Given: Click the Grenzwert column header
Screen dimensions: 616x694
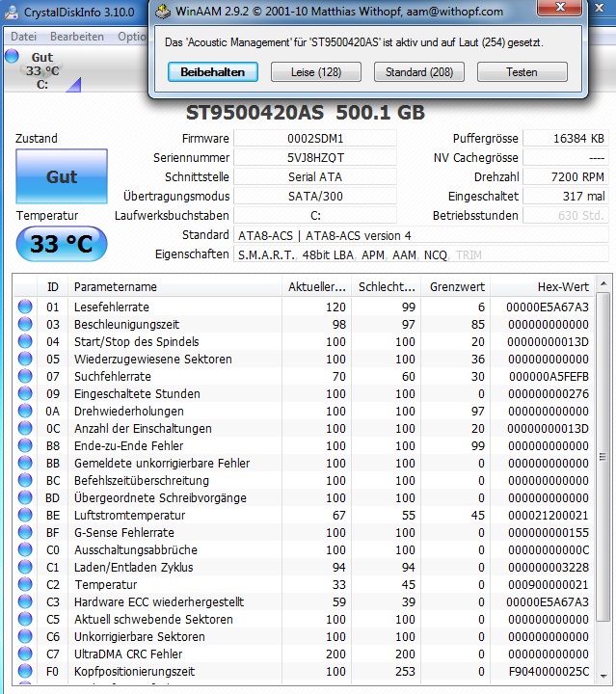Looking at the screenshot, I should [456, 287].
